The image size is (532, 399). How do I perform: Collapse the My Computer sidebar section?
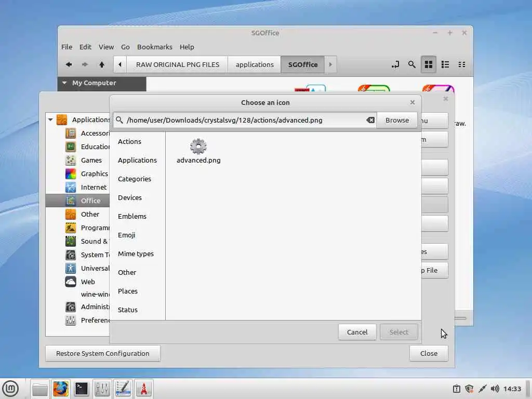tap(64, 83)
